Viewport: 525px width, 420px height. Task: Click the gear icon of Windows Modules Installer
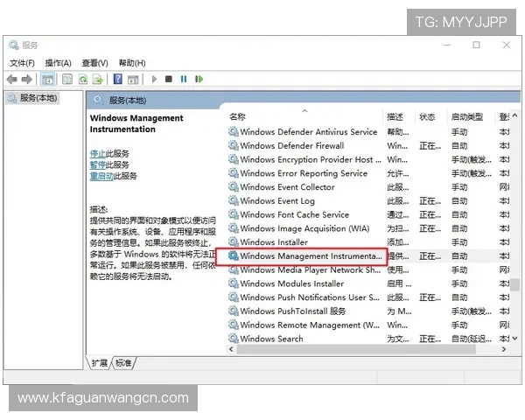point(234,283)
